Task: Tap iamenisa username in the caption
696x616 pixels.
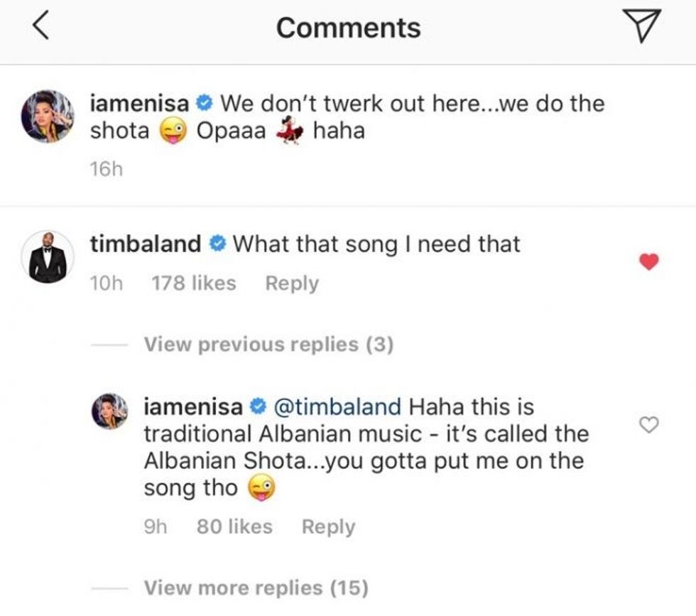Action: [141, 104]
